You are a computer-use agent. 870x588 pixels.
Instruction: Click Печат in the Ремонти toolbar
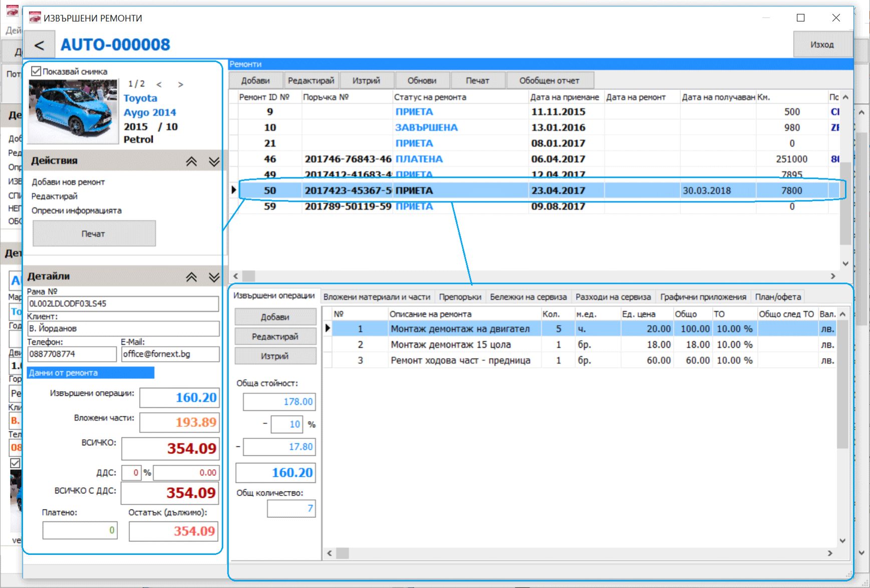click(x=477, y=81)
